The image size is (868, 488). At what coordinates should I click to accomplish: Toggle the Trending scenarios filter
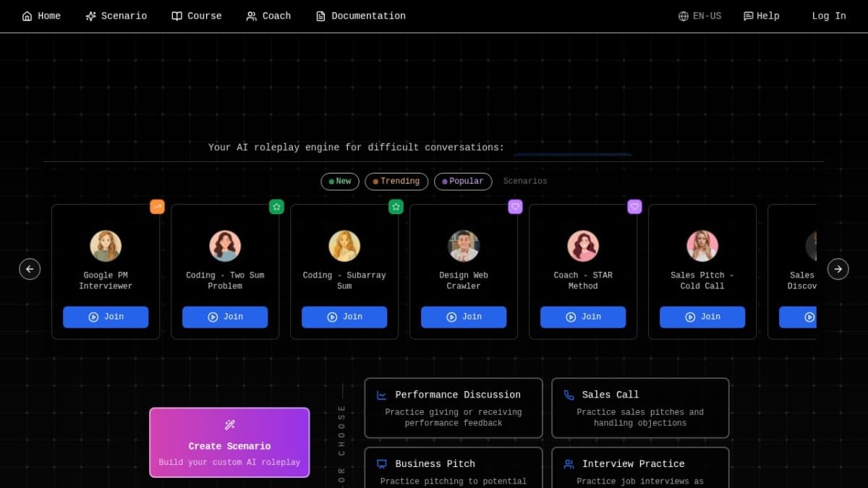(396, 181)
